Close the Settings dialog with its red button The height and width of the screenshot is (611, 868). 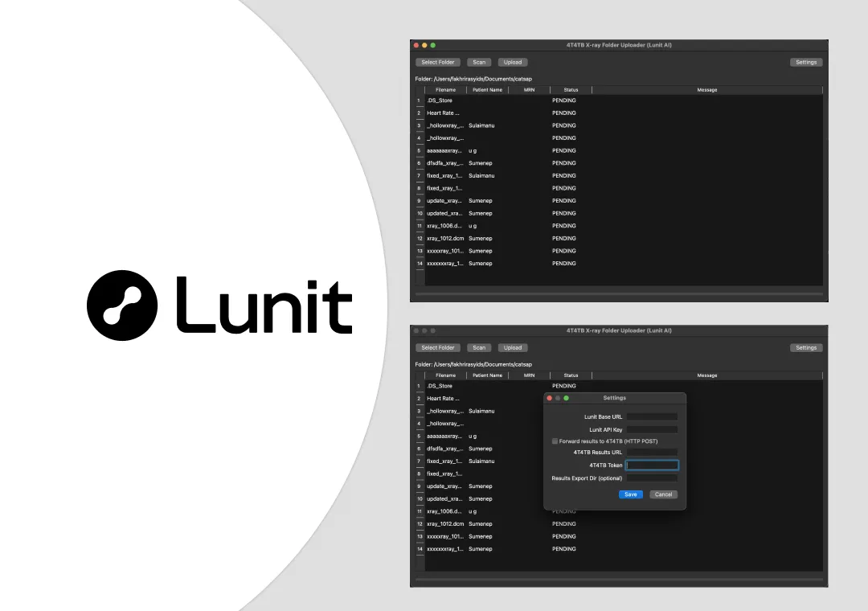(x=549, y=398)
